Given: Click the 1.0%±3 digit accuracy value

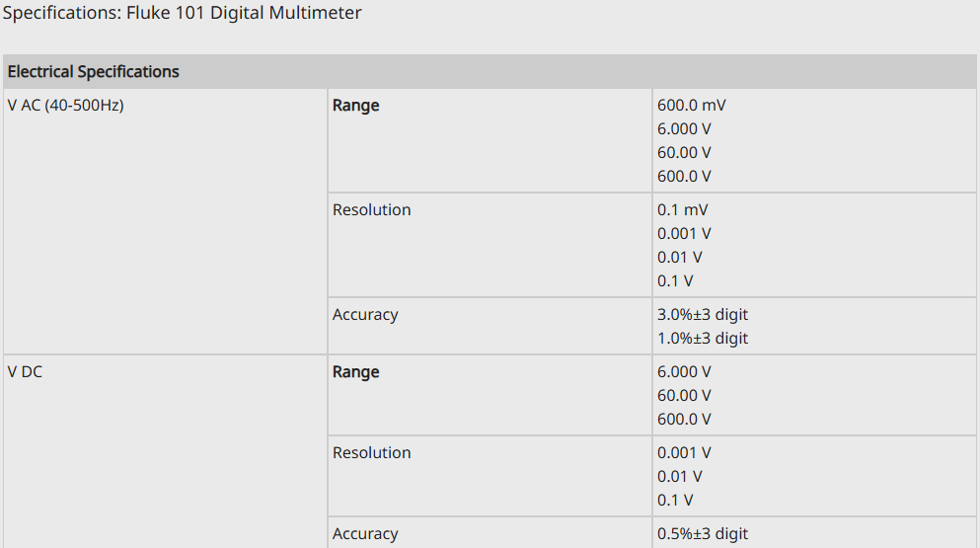Looking at the screenshot, I should point(703,339).
